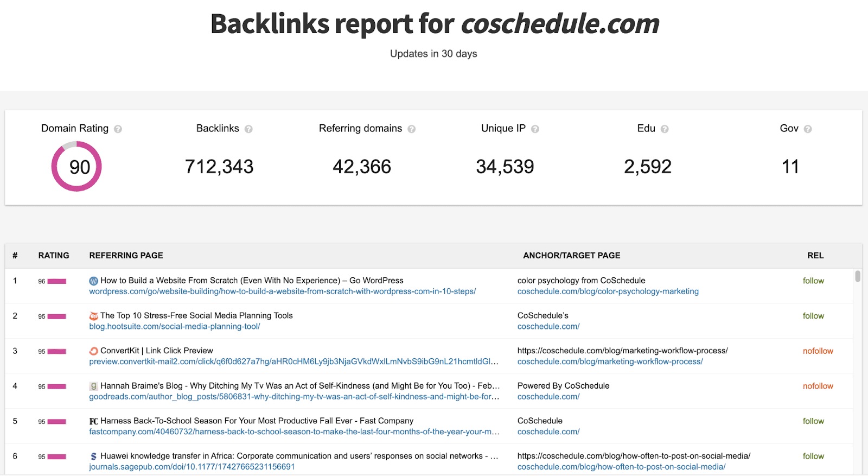Screen dimensions: 868x476
Task: Click the follow label on row 1
Action: click(813, 281)
